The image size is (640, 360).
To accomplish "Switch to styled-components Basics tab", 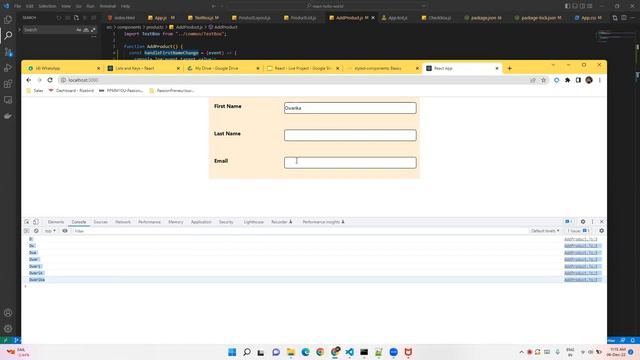I will 382,68.
